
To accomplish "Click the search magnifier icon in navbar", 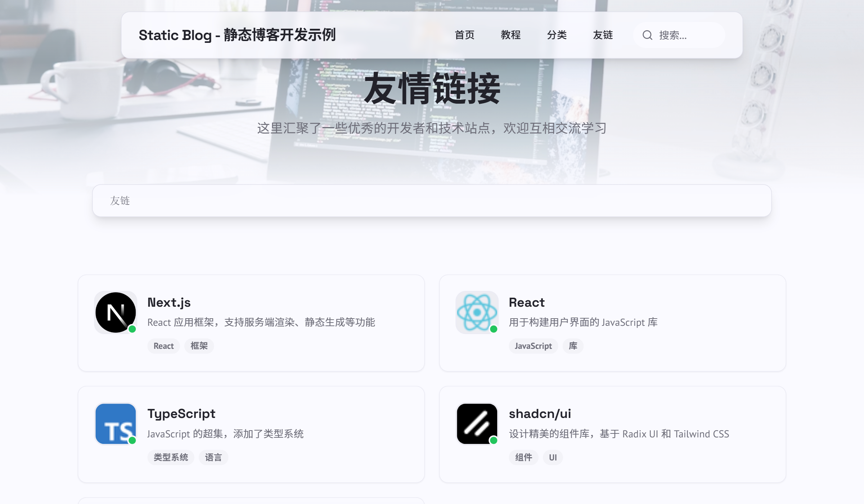I will pos(647,35).
